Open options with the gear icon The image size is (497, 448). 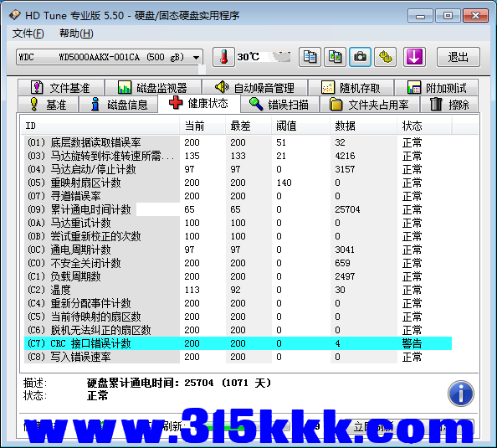click(x=385, y=57)
